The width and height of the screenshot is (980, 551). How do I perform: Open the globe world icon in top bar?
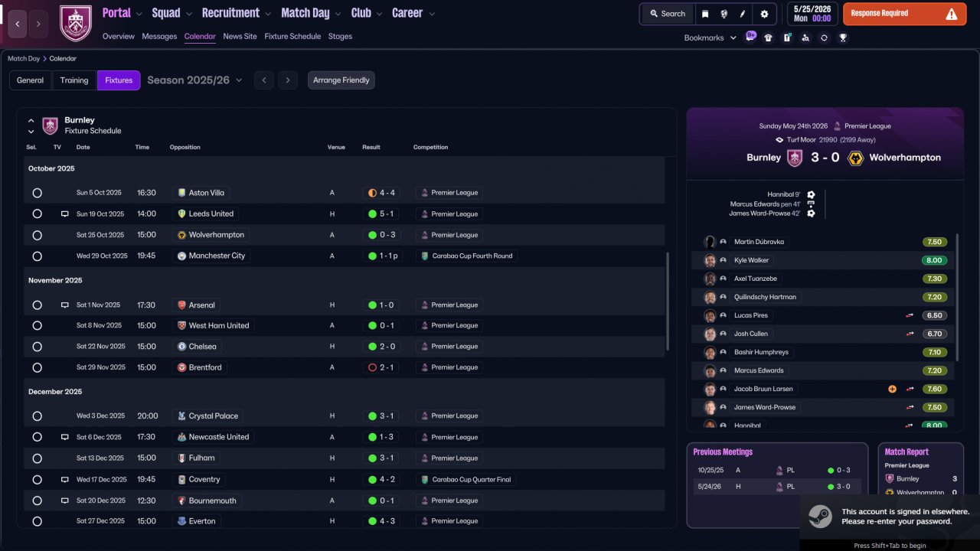click(x=724, y=14)
